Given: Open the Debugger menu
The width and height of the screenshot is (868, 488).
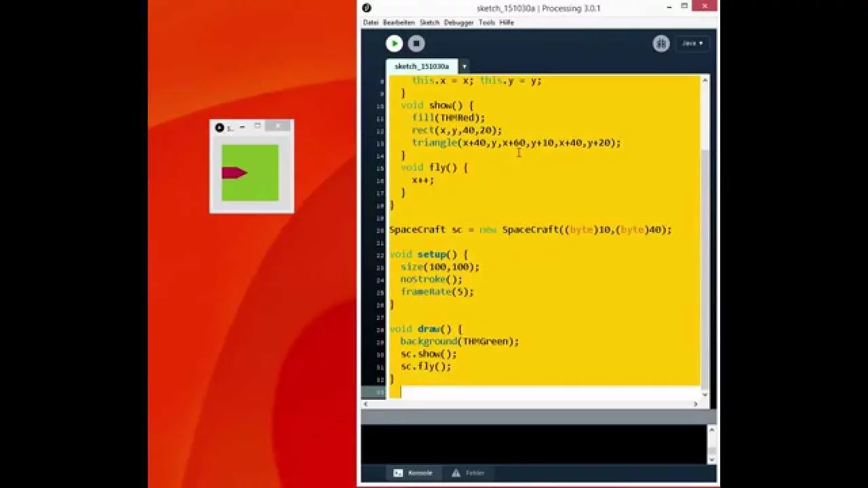Looking at the screenshot, I should click(x=458, y=22).
